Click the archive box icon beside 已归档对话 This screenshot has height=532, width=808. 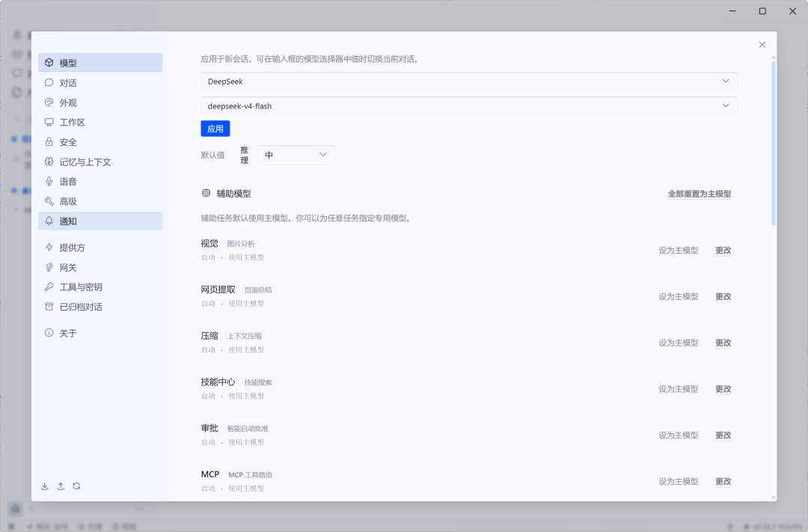[x=49, y=307]
